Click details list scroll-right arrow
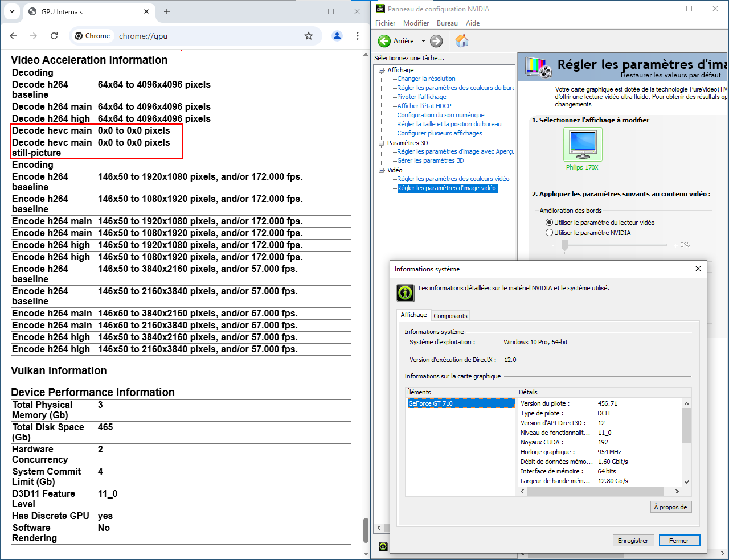Viewport: 729px width, 560px height. 677,492
